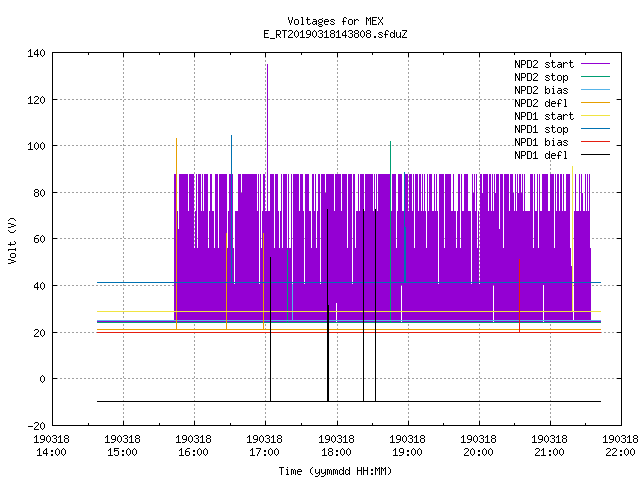Click the orange NPD2 defl legend line

pos(596,102)
